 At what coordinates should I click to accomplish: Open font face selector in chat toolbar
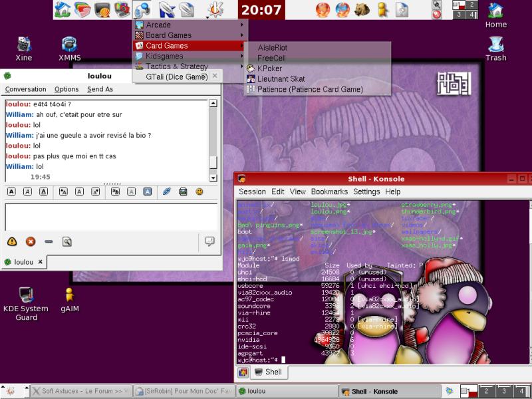115,192
